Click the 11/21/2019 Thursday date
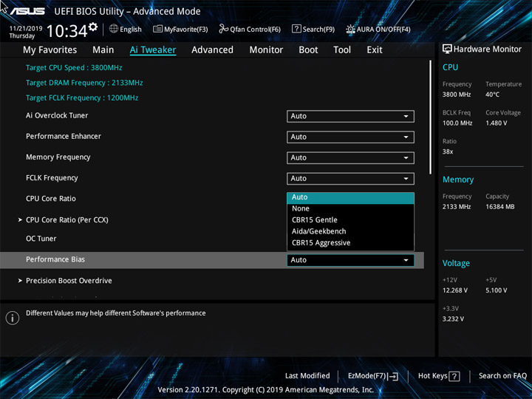 coord(25,33)
